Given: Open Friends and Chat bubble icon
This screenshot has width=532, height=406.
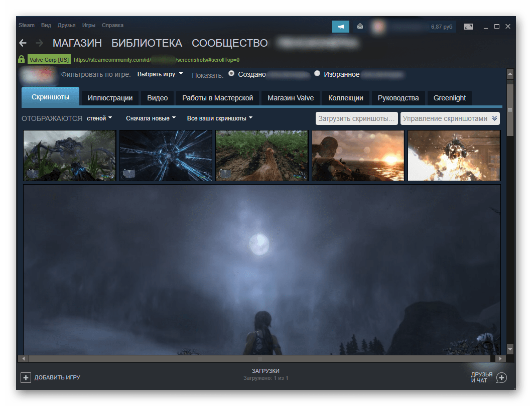Looking at the screenshot, I should tap(501, 377).
